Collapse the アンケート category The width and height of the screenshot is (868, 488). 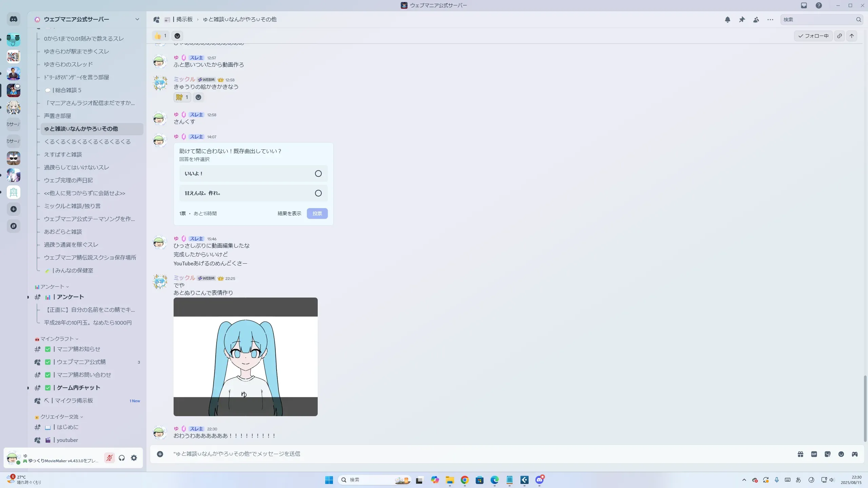click(52, 287)
